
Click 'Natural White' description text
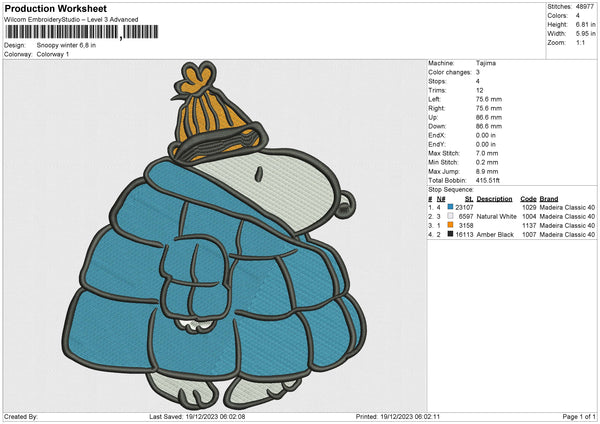click(497, 217)
